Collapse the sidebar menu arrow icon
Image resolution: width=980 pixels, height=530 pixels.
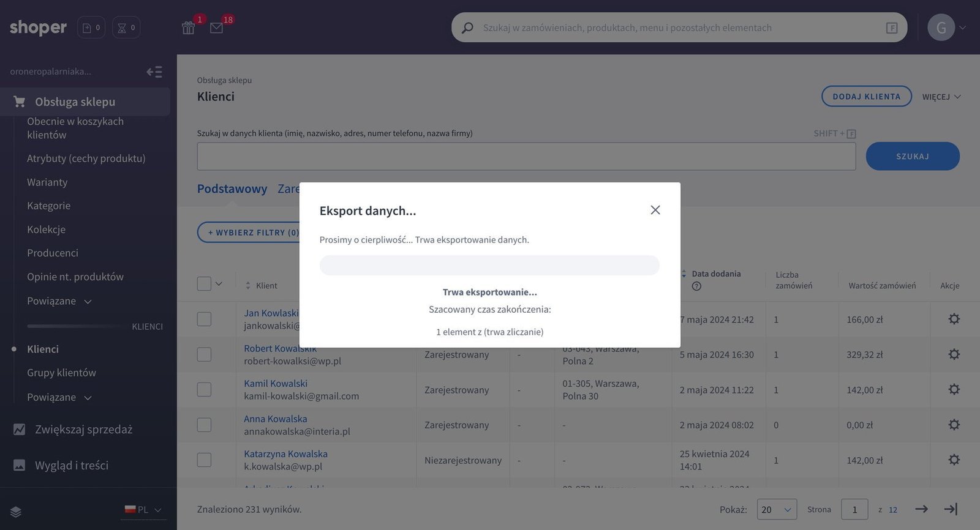[x=154, y=72]
